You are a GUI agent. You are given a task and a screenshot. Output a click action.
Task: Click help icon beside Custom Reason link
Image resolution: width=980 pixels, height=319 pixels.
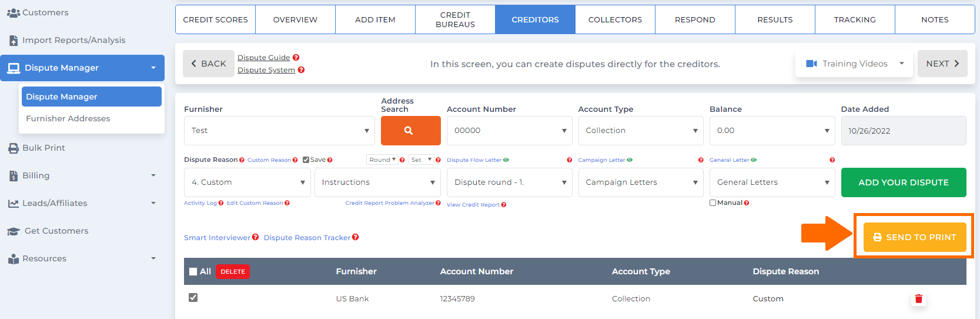295,160
